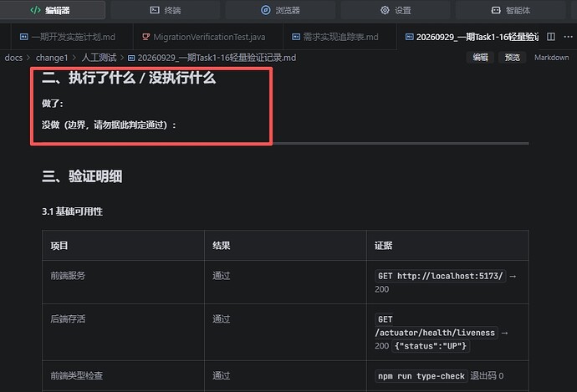The image size is (577, 392).
Task: Click Java cup icon on MigrationVerificationTest tab
Action: (x=146, y=37)
